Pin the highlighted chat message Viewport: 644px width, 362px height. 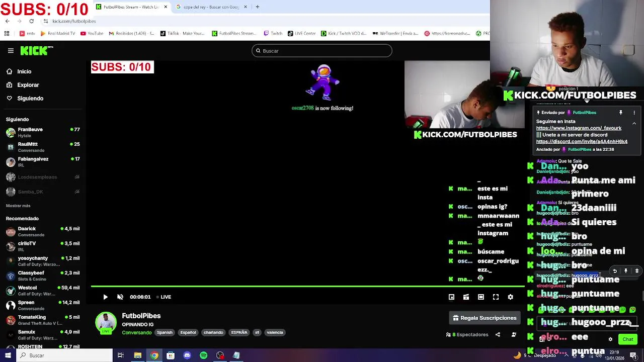pyautogui.click(x=626, y=271)
